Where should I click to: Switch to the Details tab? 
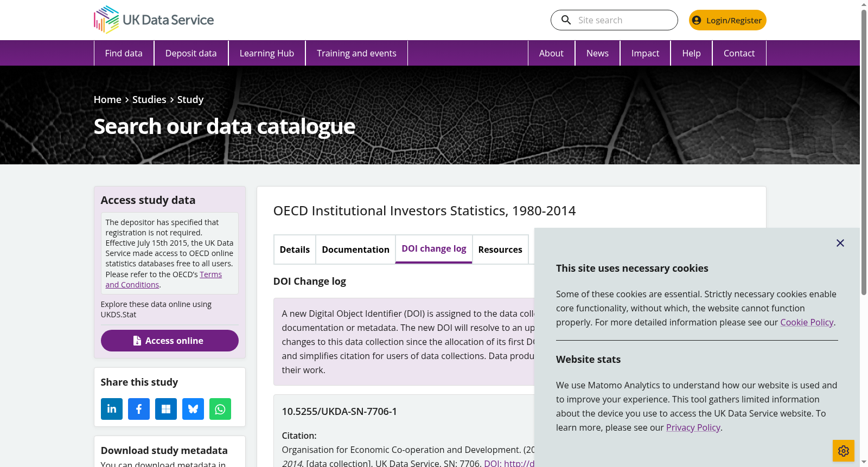click(x=295, y=250)
